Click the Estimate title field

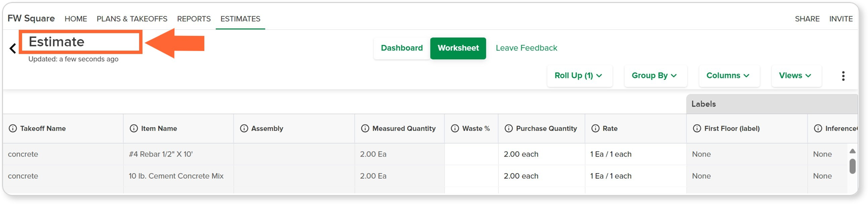(x=81, y=42)
